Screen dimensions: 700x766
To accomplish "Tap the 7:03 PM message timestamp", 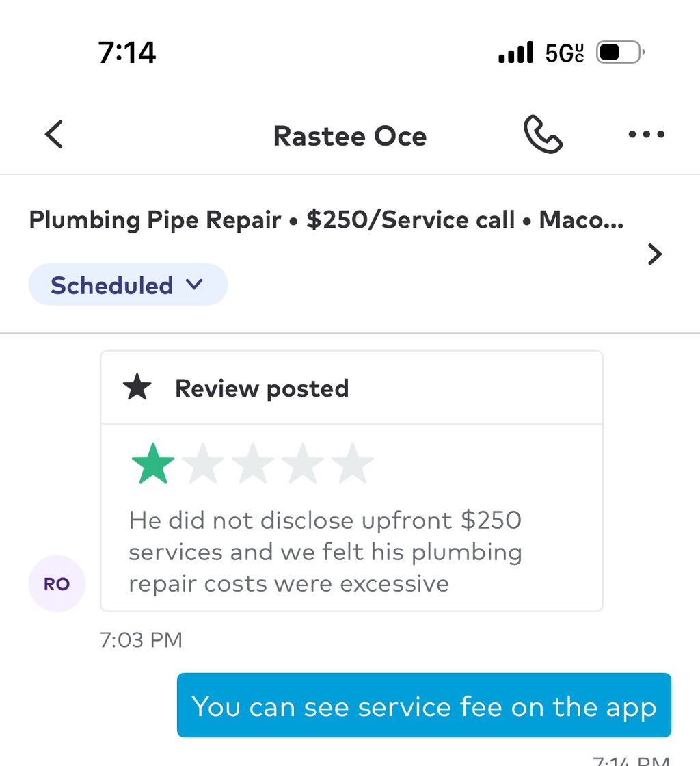I will tap(141, 640).
